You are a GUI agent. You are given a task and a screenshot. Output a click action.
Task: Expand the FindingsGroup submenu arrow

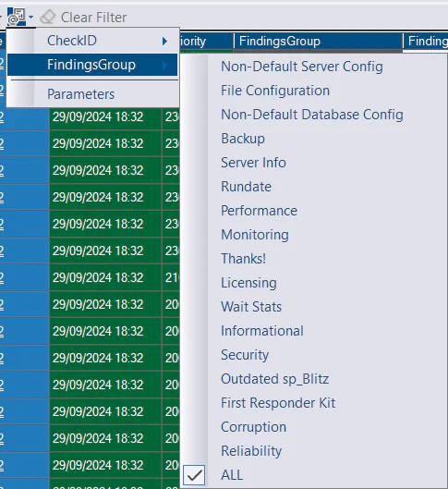(164, 65)
